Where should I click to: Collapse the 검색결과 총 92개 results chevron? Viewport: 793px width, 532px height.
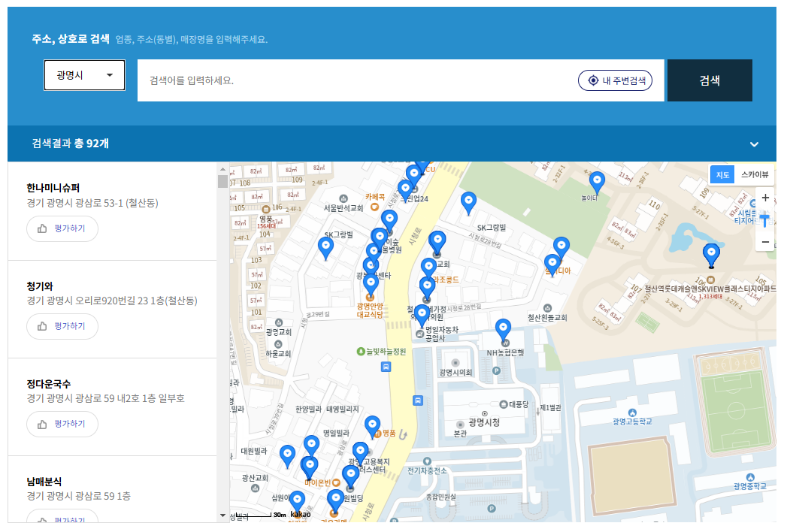click(x=754, y=144)
